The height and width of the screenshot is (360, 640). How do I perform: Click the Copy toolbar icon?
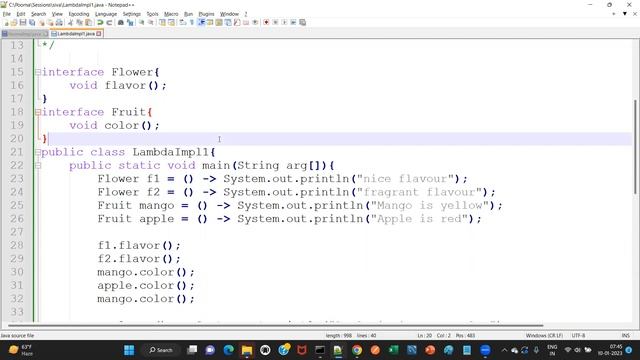coord(79,22)
